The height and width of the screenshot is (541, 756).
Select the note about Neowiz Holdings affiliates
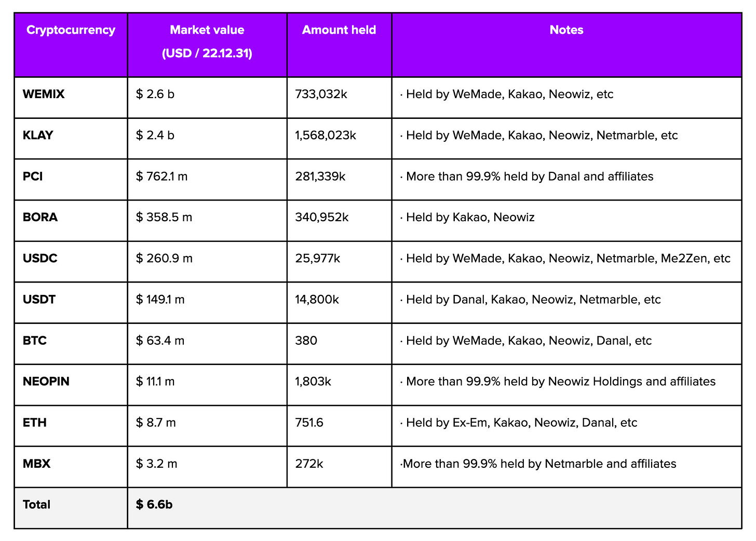coord(558,382)
